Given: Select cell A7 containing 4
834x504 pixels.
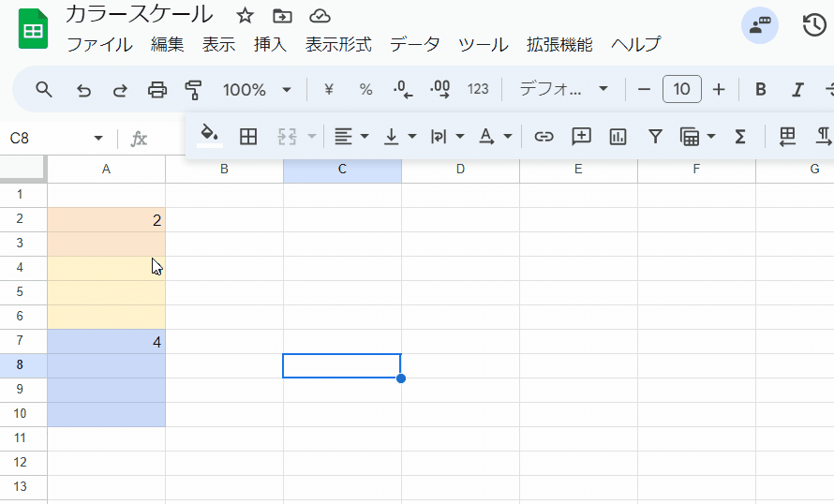Looking at the screenshot, I should (x=107, y=341).
